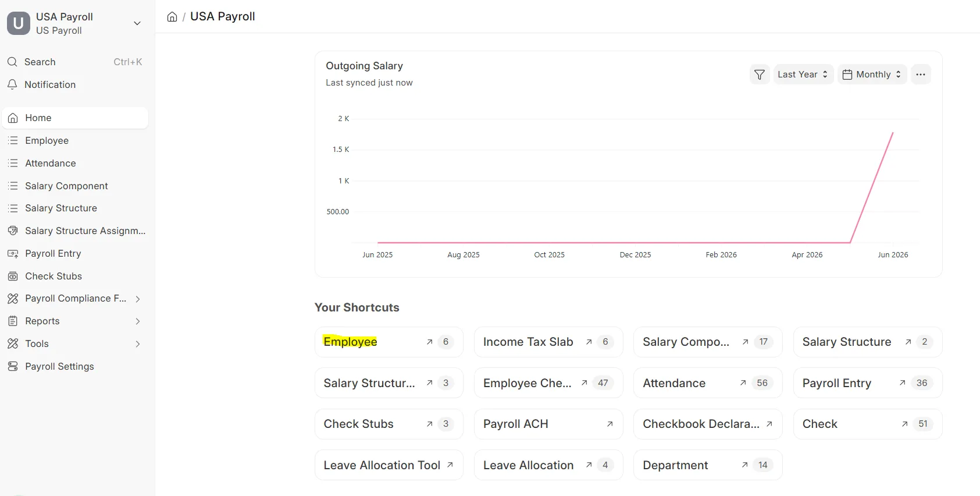
Task: Open the chart filter funnel icon
Action: (760, 75)
